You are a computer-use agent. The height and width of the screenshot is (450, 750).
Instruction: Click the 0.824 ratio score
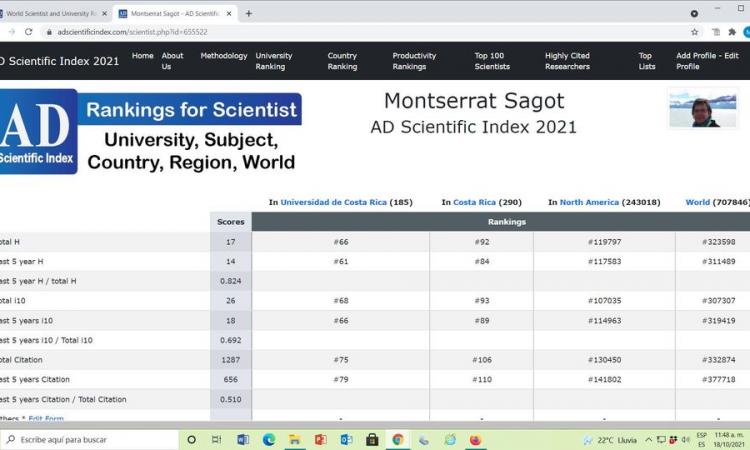click(231, 281)
